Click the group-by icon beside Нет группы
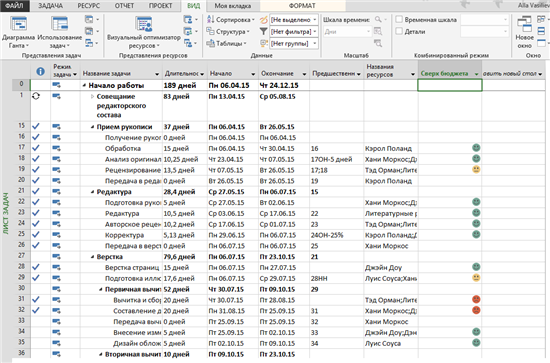This screenshot has height=363, width=550. [263, 43]
